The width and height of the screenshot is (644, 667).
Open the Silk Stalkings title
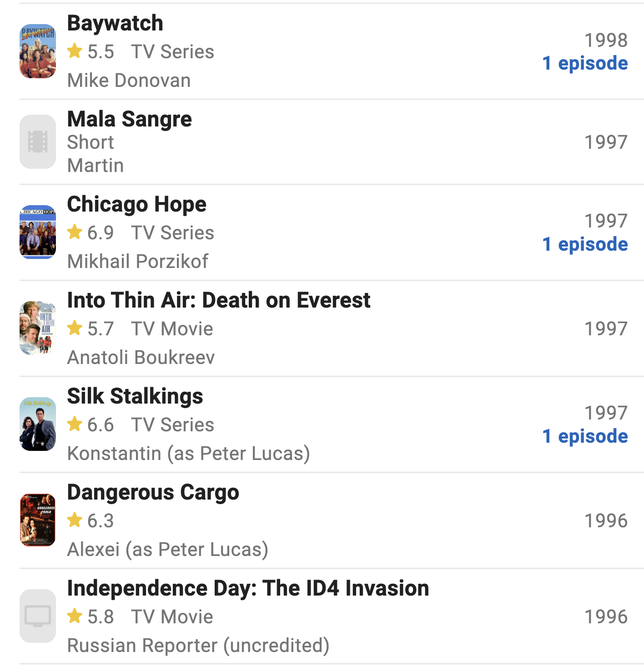click(x=135, y=396)
